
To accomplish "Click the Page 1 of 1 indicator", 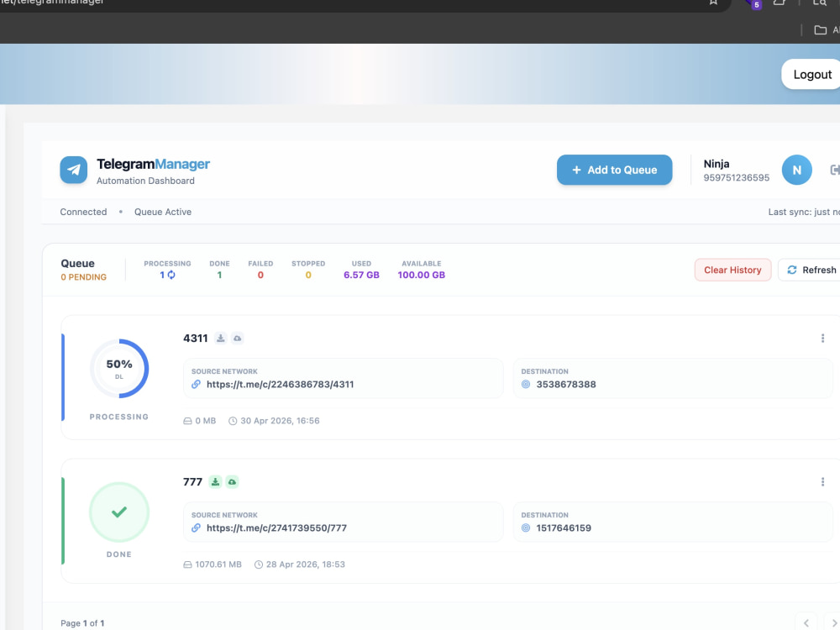I will tap(82, 623).
